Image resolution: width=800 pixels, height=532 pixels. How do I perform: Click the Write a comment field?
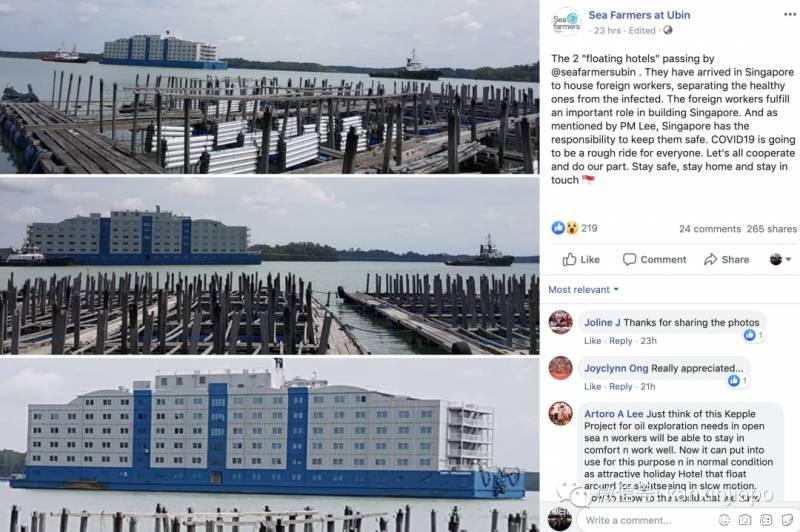click(648, 520)
